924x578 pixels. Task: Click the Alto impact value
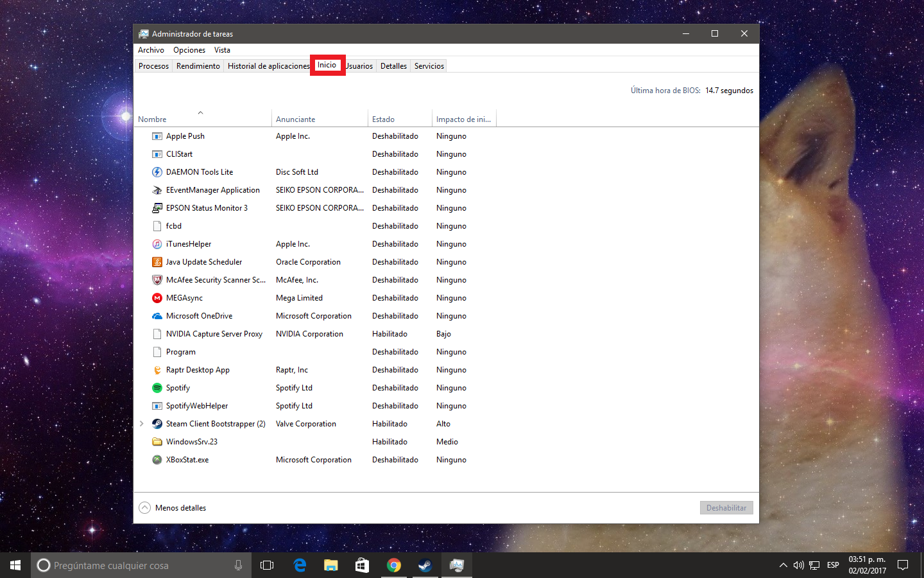443,424
